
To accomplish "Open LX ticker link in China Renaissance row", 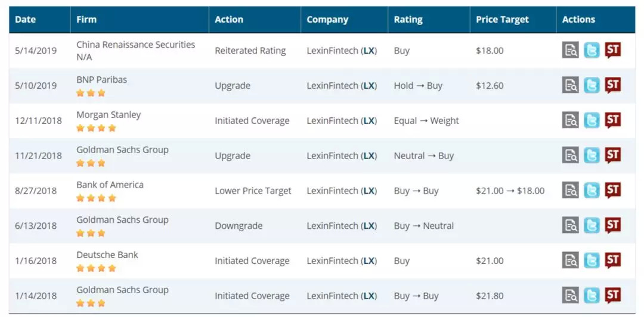I will 370,51.
